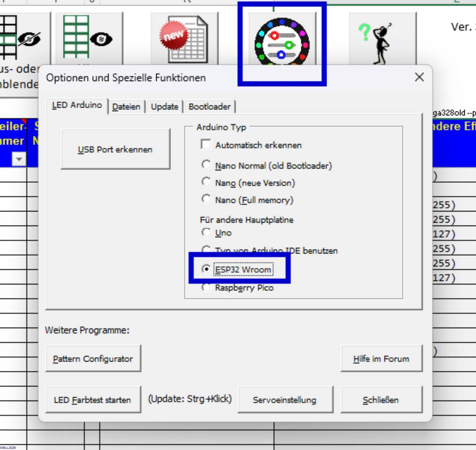Screen dimensions: 476x450
Task: Switch to the Update tab
Action: (x=164, y=107)
